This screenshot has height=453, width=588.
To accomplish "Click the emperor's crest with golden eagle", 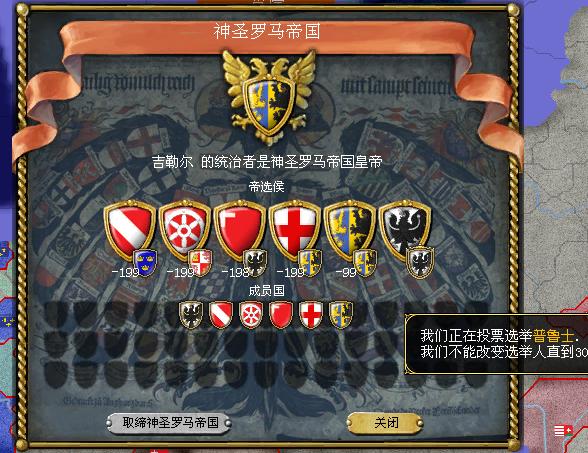I will 268,97.
